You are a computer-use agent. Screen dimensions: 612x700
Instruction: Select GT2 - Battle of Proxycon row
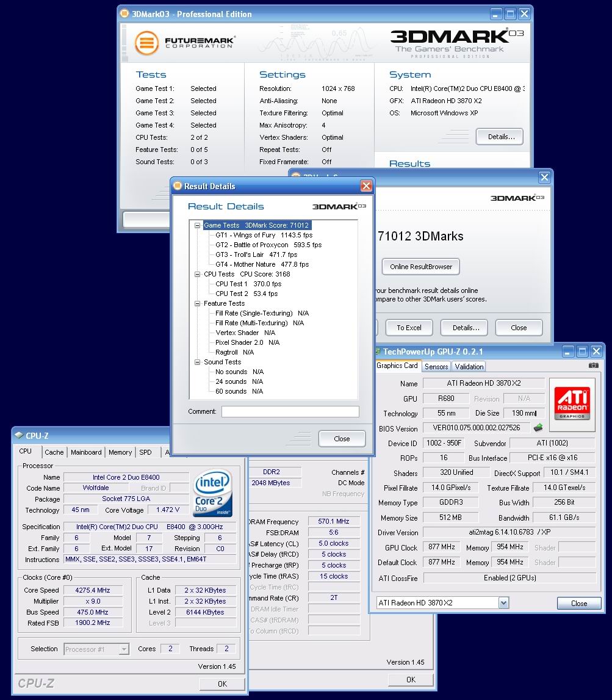tap(268, 245)
